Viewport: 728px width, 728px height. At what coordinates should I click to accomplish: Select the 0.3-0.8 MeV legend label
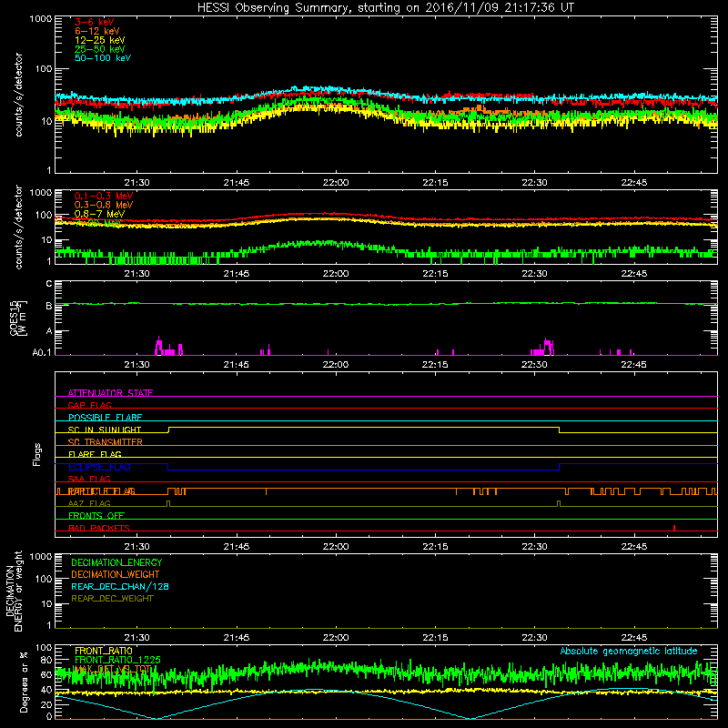104,205
